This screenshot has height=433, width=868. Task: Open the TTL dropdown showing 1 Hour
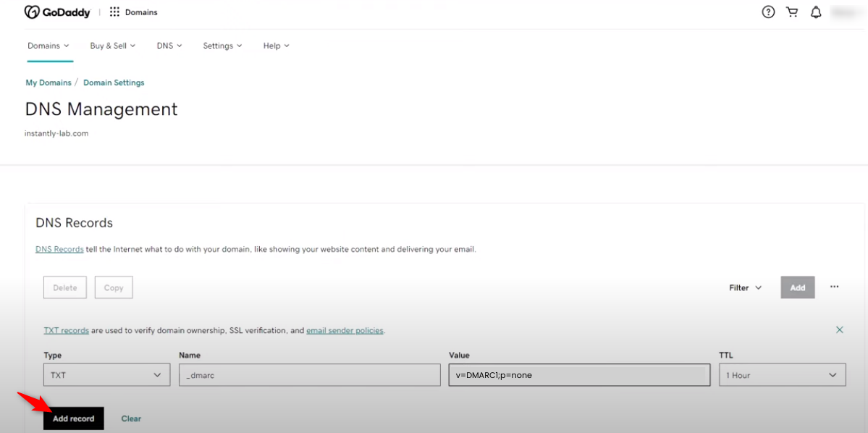pos(782,375)
